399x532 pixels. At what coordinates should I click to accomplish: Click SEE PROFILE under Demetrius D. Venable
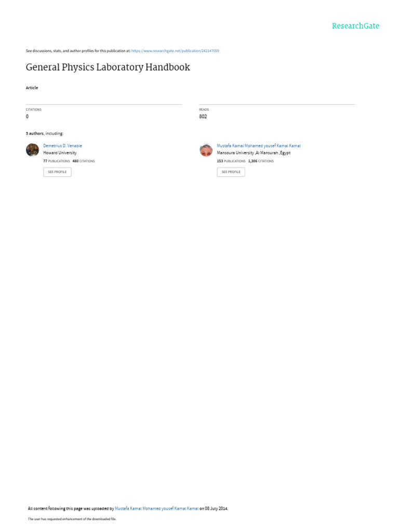[57, 172]
